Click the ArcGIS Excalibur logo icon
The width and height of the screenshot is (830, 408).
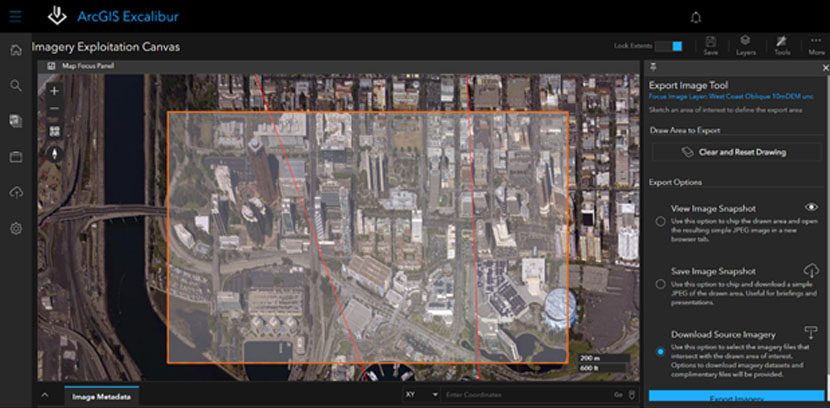tap(57, 16)
